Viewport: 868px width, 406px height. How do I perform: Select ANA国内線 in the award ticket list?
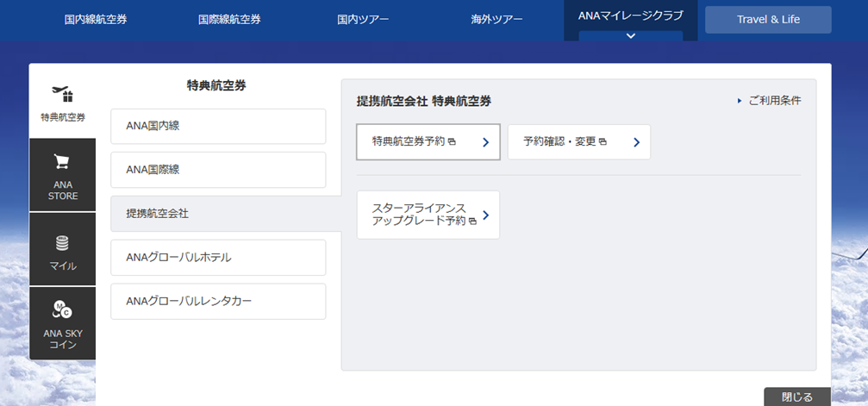click(218, 127)
